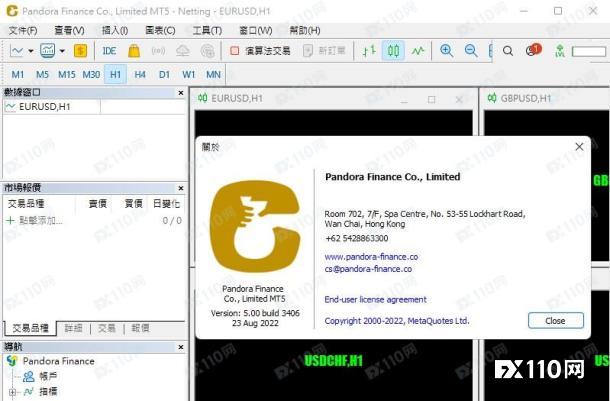Zoom out the chart
Screen dimensions: 610x401
[x=471, y=51]
